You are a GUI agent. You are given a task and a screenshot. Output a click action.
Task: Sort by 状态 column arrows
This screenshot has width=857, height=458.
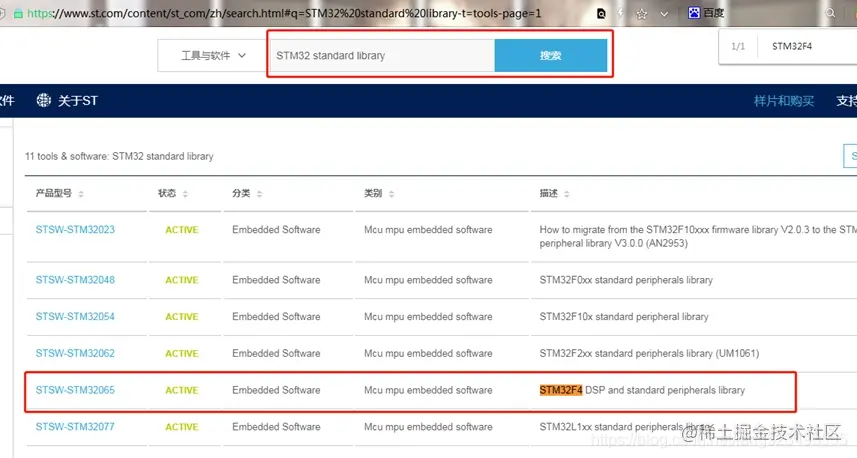[x=185, y=193]
